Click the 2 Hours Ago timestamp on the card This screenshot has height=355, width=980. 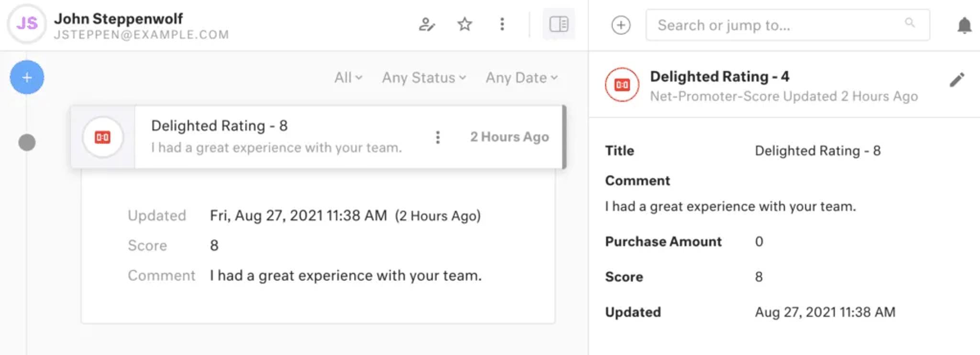pyautogui.click(x=509, y=137)
